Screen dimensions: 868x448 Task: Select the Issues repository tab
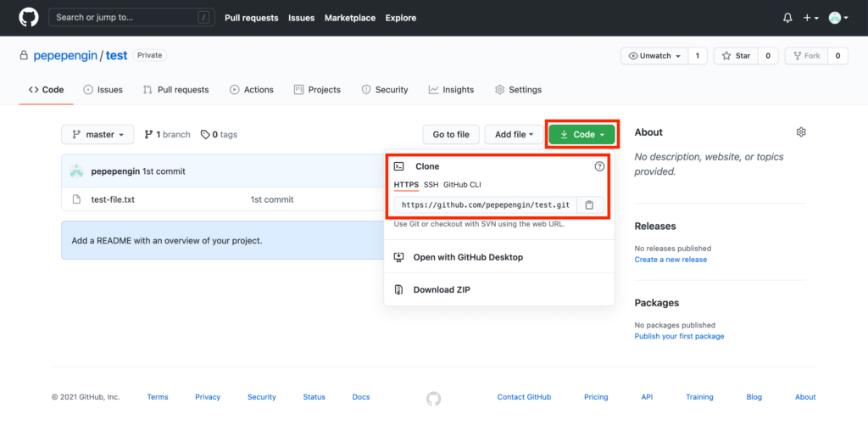103,90
